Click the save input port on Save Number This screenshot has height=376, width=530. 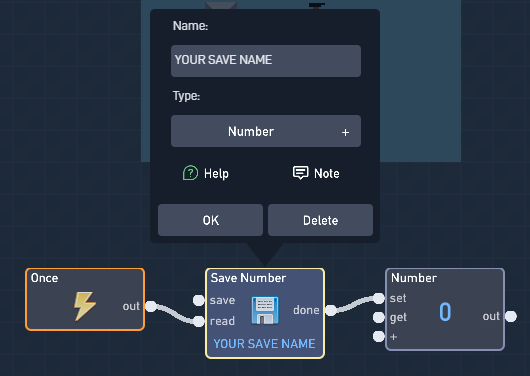point(199,300)
